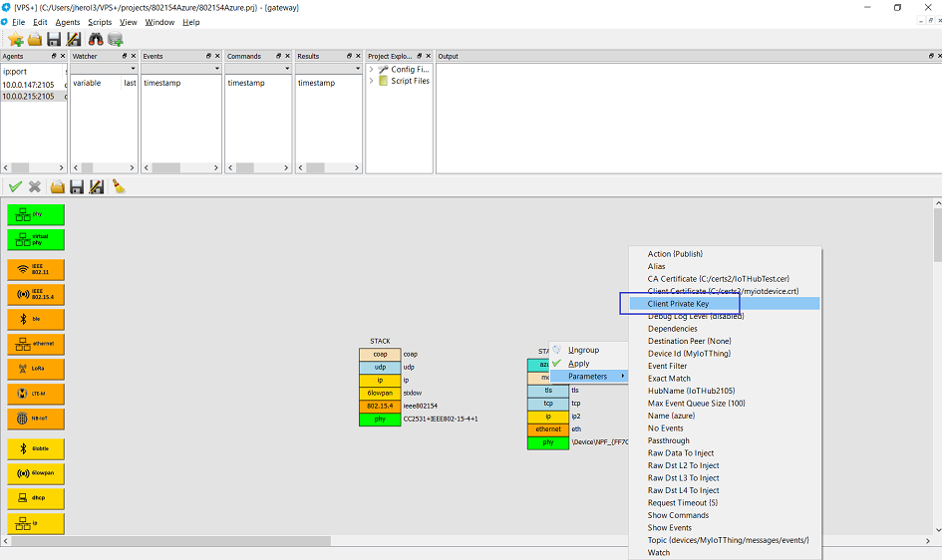Expand the Script Files tree node
Image resolution: width=942 pixels, height=560 pixels.
point(372,81)
